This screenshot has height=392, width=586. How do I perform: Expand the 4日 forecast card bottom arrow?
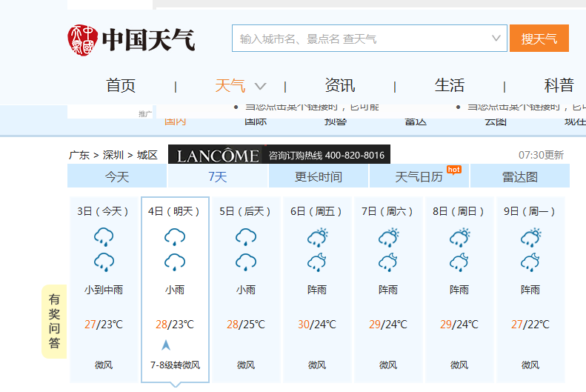point(175,384)
